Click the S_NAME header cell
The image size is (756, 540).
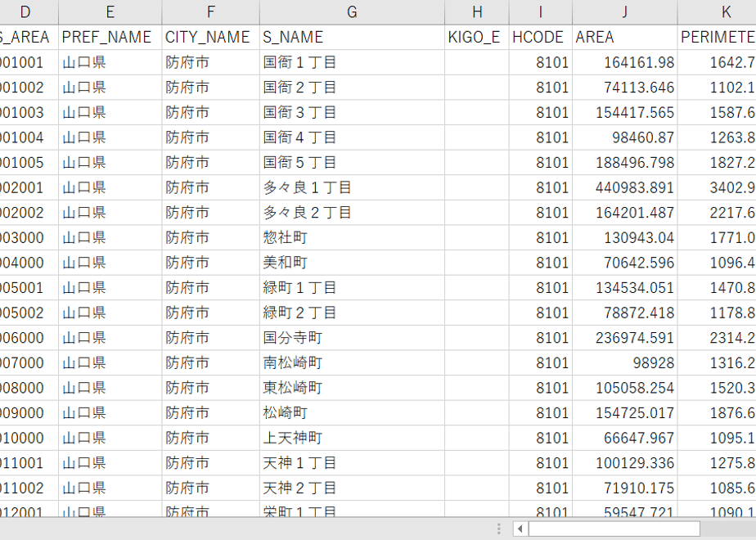click(352, 37)
